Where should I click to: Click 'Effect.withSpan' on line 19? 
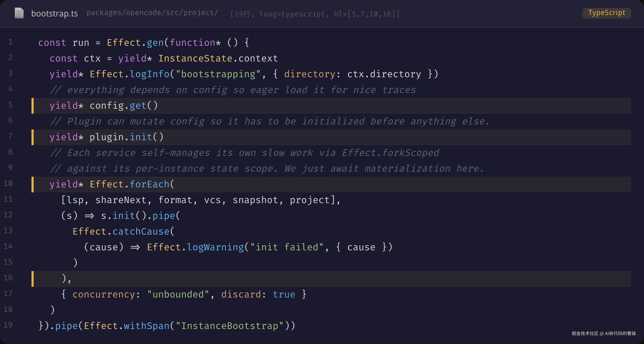126,326
